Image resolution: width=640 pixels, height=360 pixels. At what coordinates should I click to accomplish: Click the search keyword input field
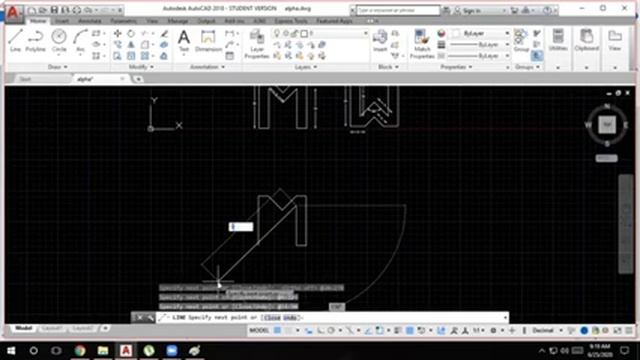[x=398, y=10]
